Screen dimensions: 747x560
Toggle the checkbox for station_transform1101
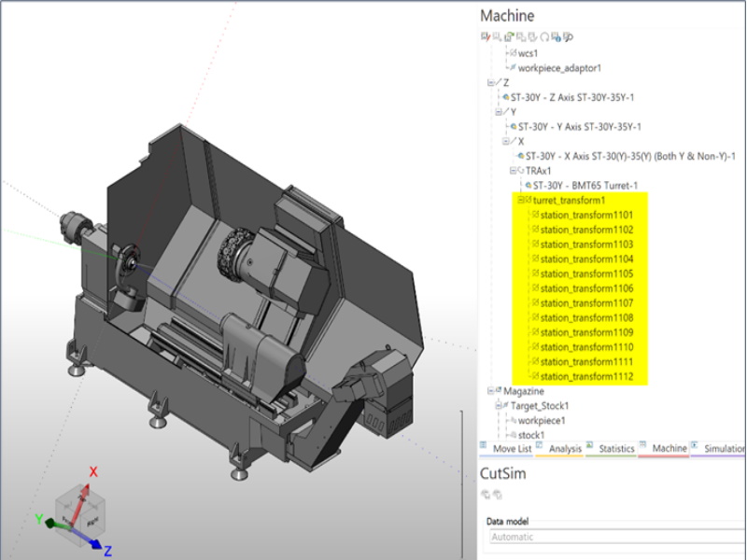tap(535, 215)
